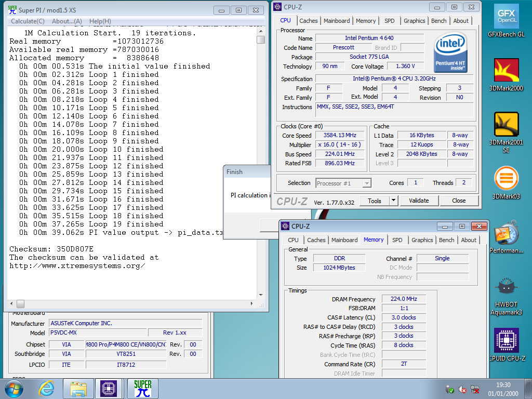Launch Internet Explorer from taskbar
532x399 pixels.
tap(46, 389)
